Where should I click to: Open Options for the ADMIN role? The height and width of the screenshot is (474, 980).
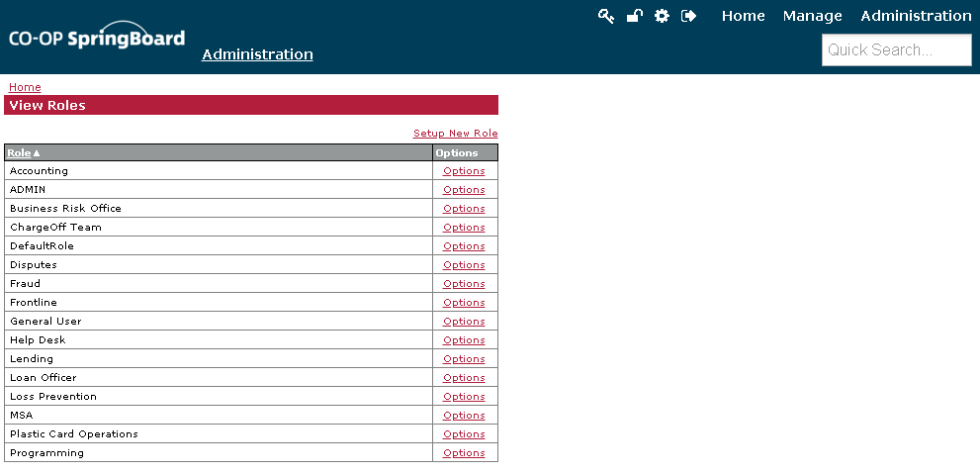coord(464,189)
